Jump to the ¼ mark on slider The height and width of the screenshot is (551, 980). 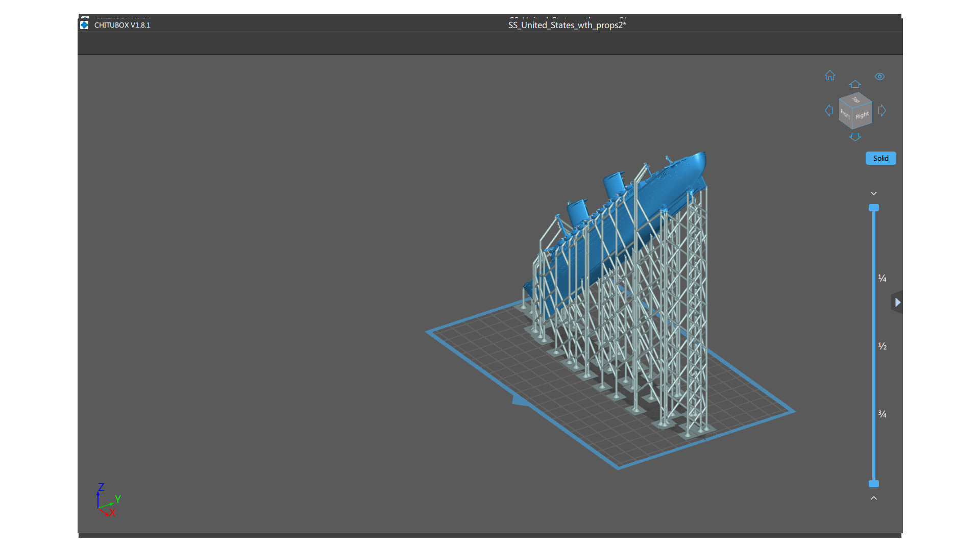tap(882, 278)
